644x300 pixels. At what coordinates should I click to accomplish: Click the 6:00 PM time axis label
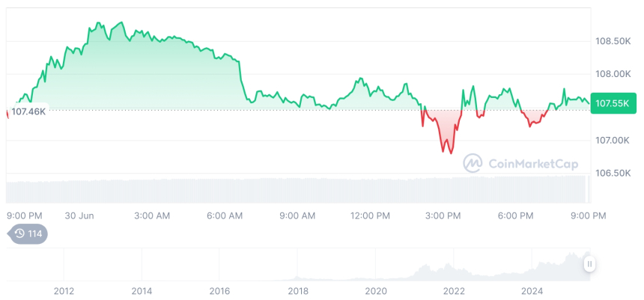[x=515, y=215]
